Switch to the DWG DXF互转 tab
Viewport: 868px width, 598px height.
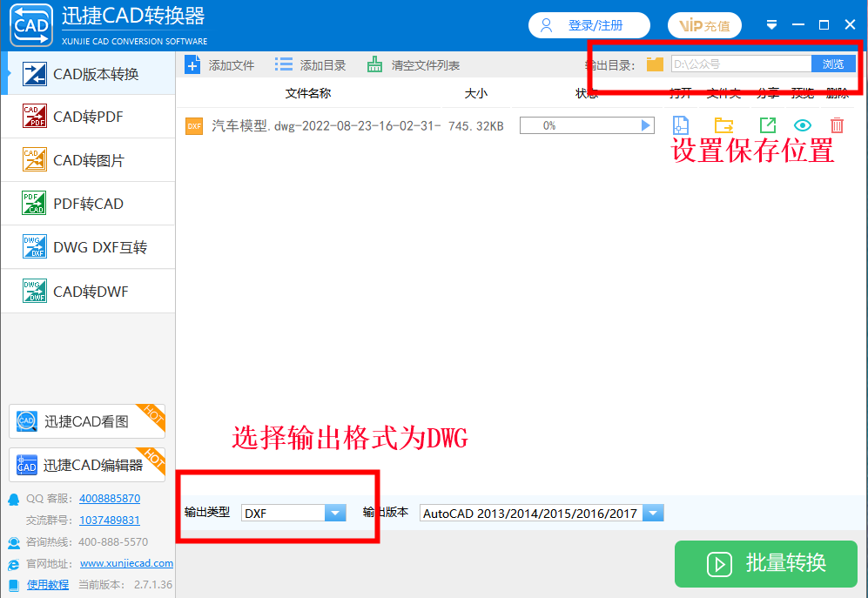(x=87, y=246)
